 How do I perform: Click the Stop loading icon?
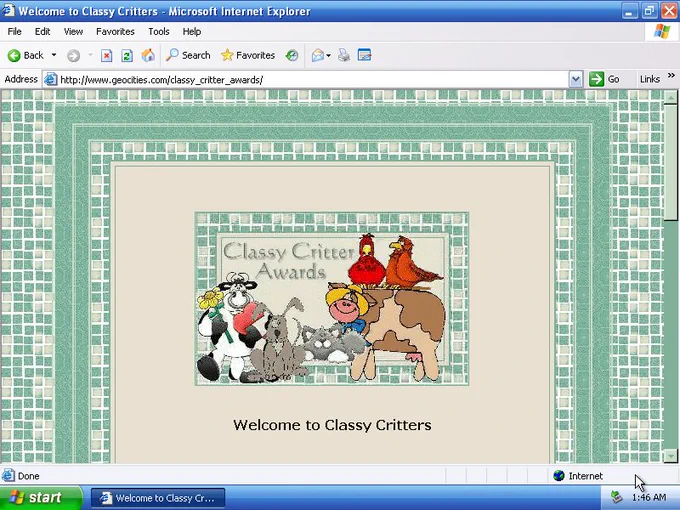point(107,56)
